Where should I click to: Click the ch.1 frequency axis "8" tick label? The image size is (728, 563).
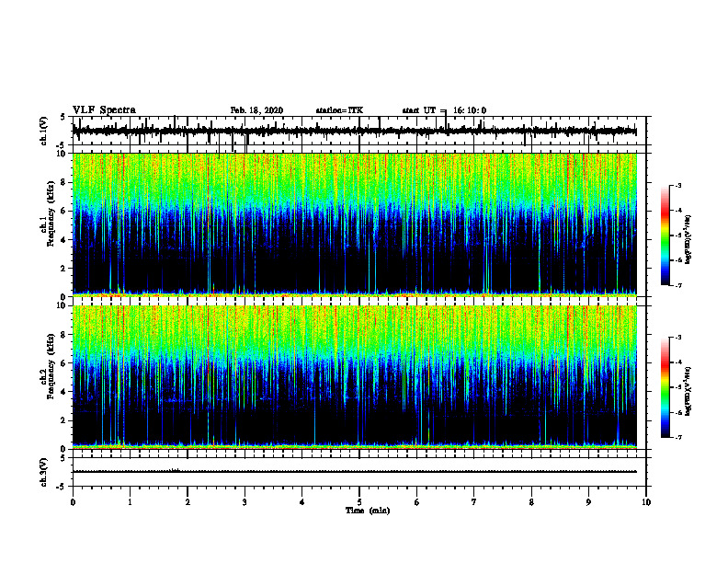(64, 182)
